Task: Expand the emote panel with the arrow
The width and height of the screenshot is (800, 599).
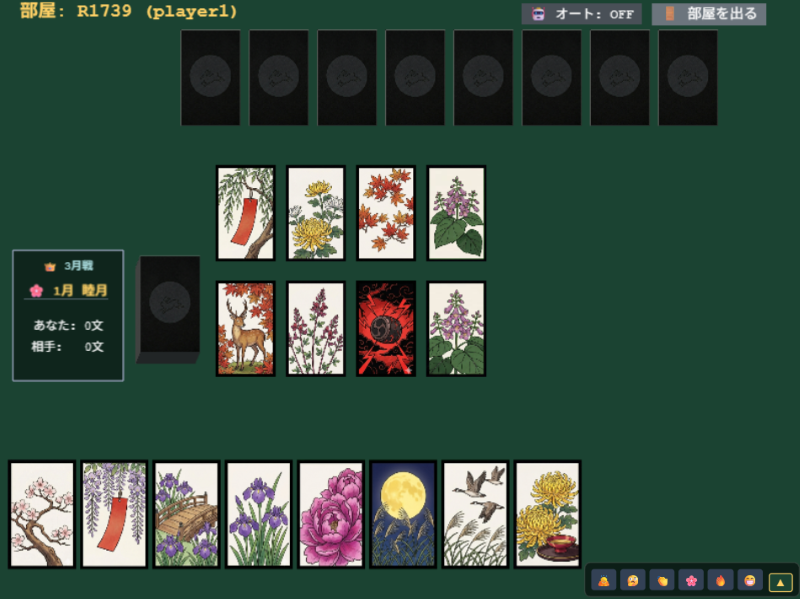Action: [780, 582]
